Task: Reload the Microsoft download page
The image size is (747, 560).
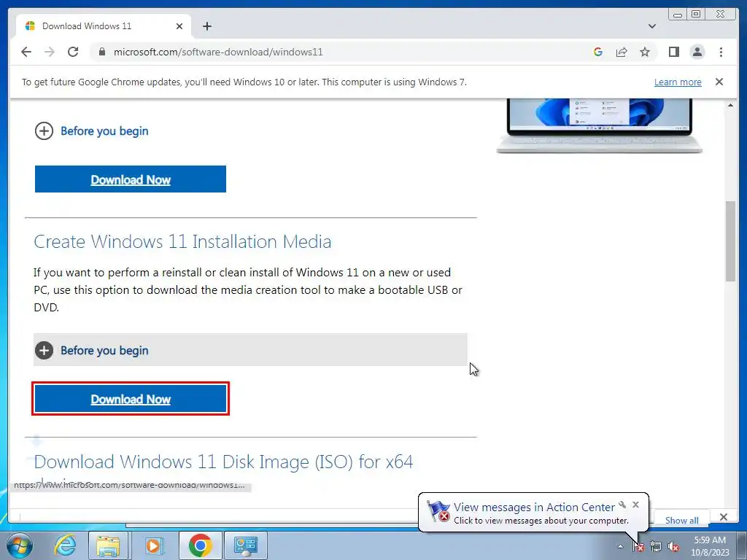Action: [x=73, y=52]
